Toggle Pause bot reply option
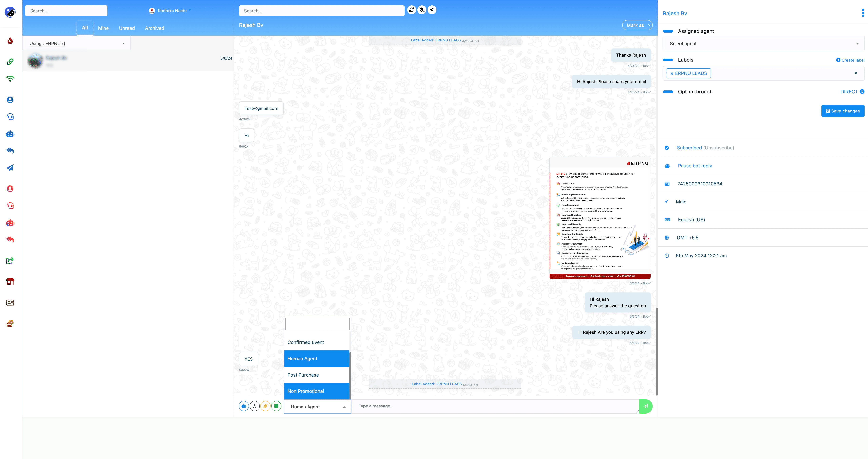The height and width of the screenshot is (459, 868). click(x=695, y=165)
